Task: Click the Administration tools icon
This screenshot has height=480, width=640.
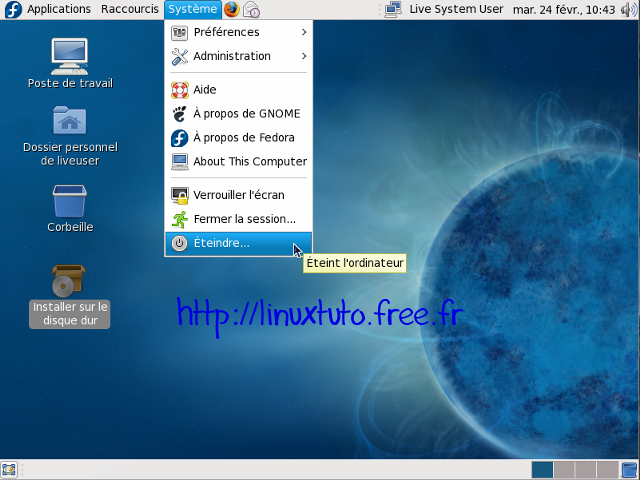Action: point(180,57)
